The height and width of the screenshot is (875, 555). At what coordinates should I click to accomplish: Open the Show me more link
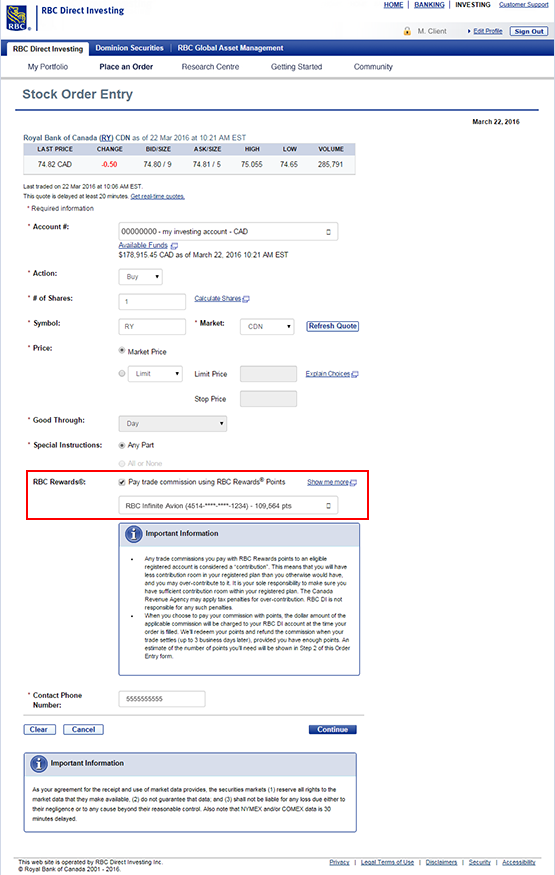tap(328, 483)
